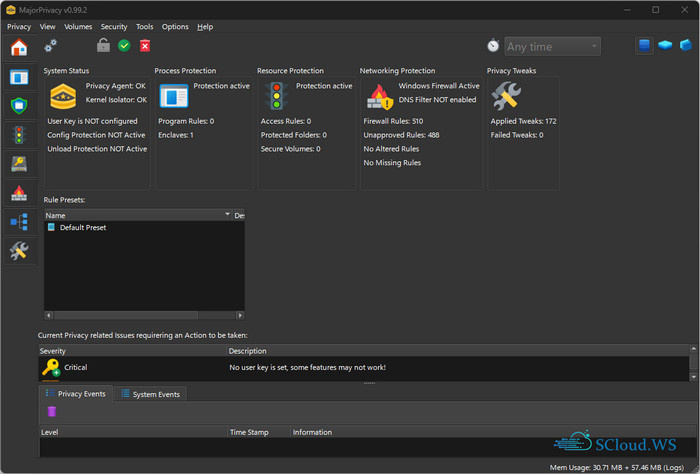Viewport: 700px width, 474px height.
Task: Click the Severity column header
Action: 54,351
